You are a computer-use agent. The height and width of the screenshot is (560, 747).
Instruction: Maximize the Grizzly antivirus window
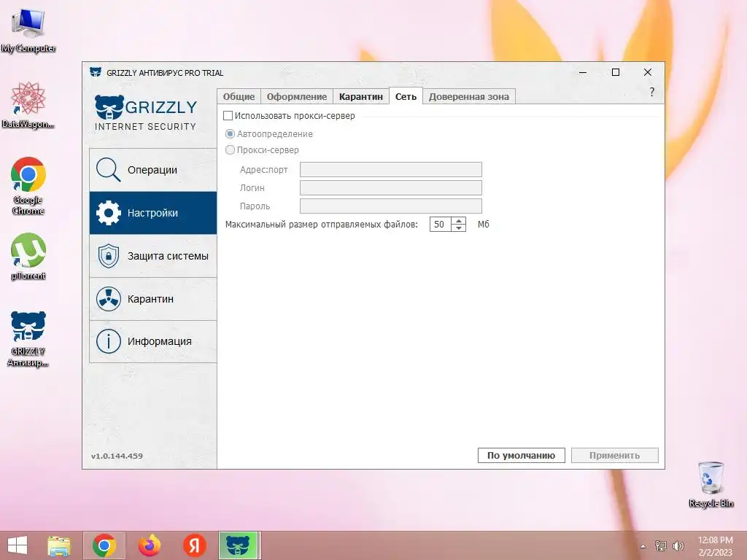click(x=616, y=72)
